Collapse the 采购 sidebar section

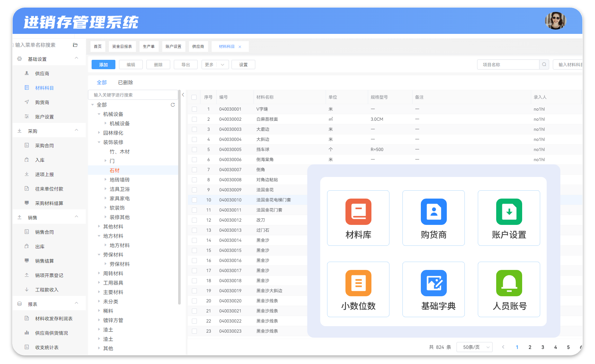coord(76,130)
